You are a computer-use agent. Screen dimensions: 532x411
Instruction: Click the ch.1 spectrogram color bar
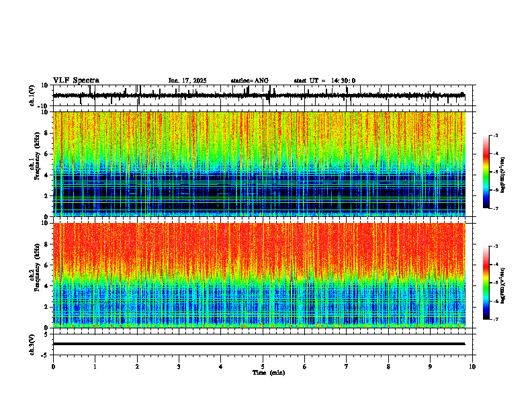point(486,172)
